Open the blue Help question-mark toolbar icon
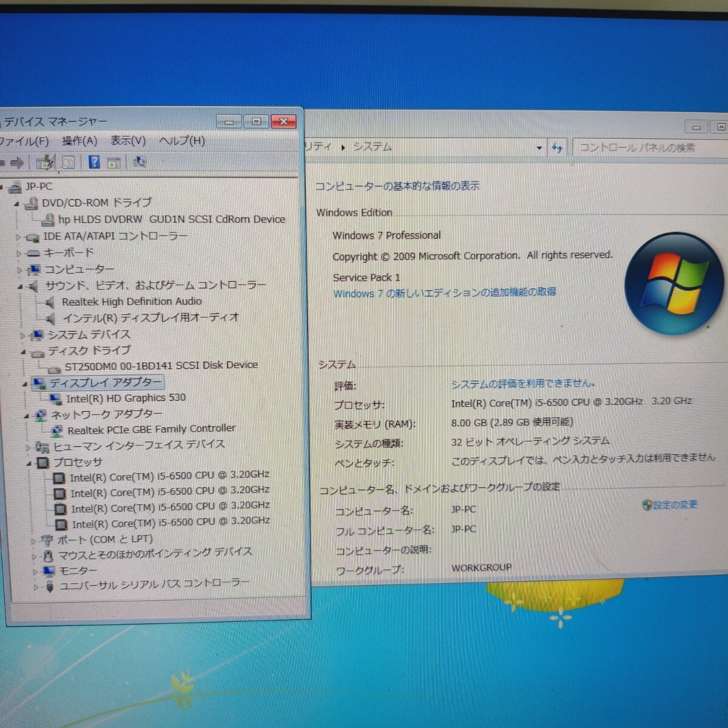The image size is (728, 728). (94, 162)
